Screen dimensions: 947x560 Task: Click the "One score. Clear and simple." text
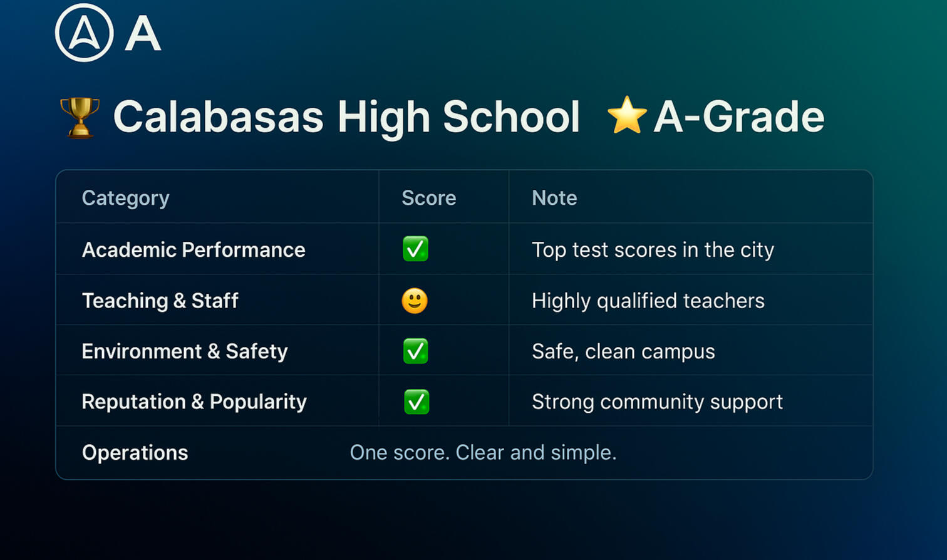coord(483,452)
